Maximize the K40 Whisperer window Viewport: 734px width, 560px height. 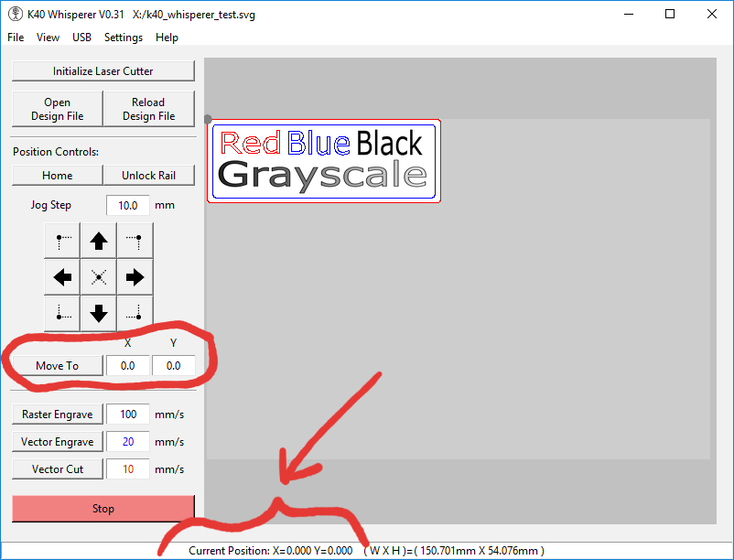click(x=670, y=14)
